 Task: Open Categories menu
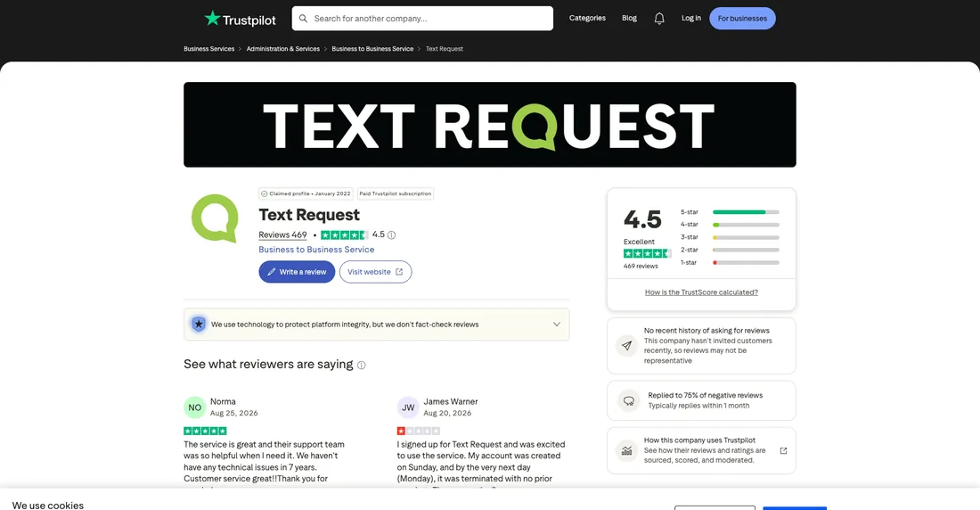point(587,18)
